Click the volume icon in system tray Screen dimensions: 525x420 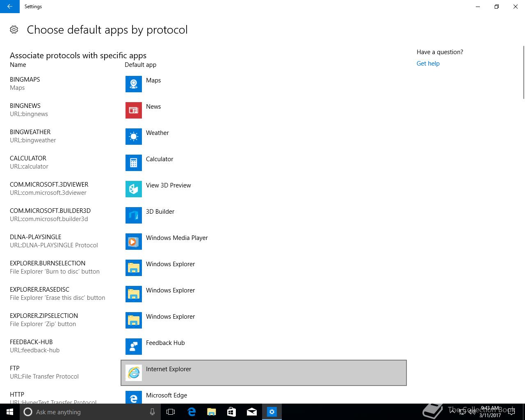472,412
